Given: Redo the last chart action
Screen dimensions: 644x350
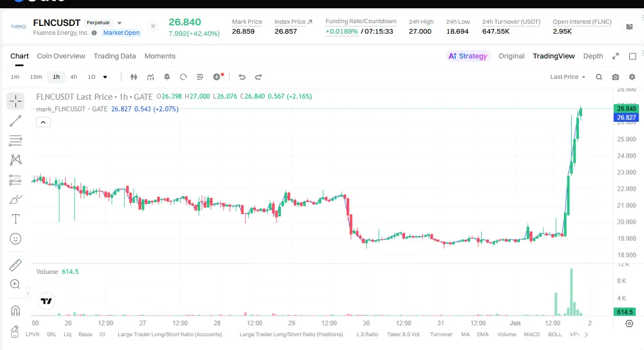Looking at the screenshot, I should pyautogui.click(x=258, y=77).
